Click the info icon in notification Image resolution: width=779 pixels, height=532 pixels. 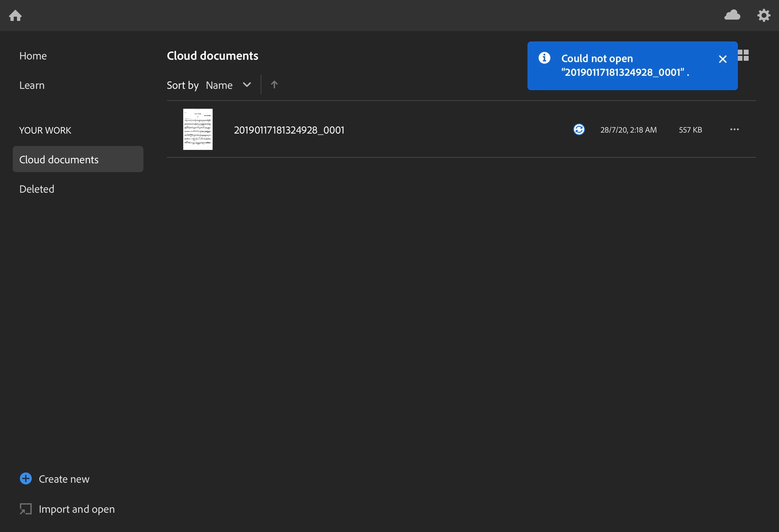(544, 58)
